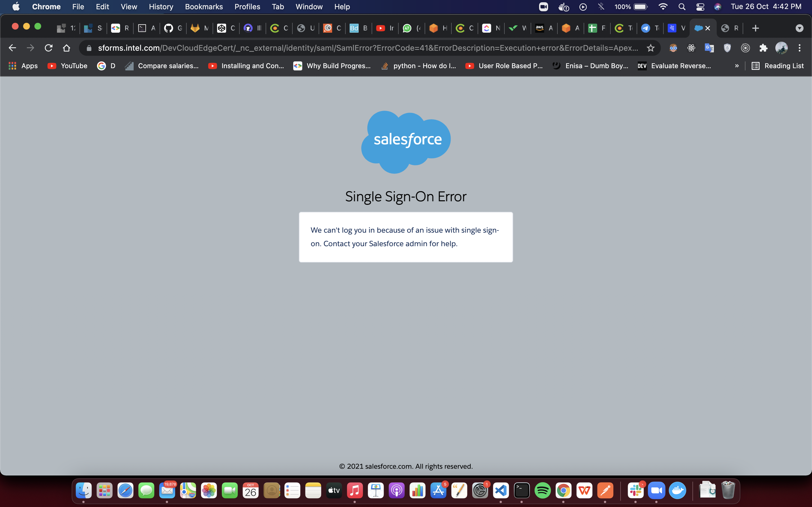Open the Chrome home page
The width and height of the screenshot is (812, 507).
tap(67, 48)
